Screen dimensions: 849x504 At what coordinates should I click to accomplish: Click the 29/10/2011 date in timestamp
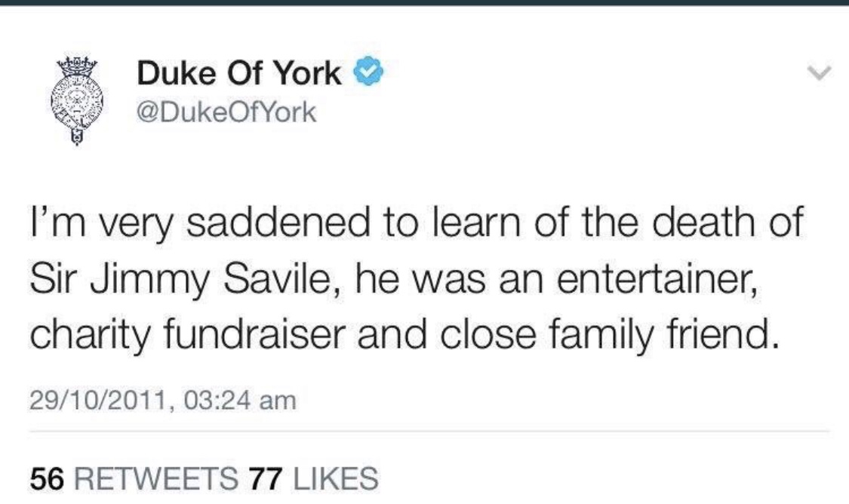tap(97, 399)
